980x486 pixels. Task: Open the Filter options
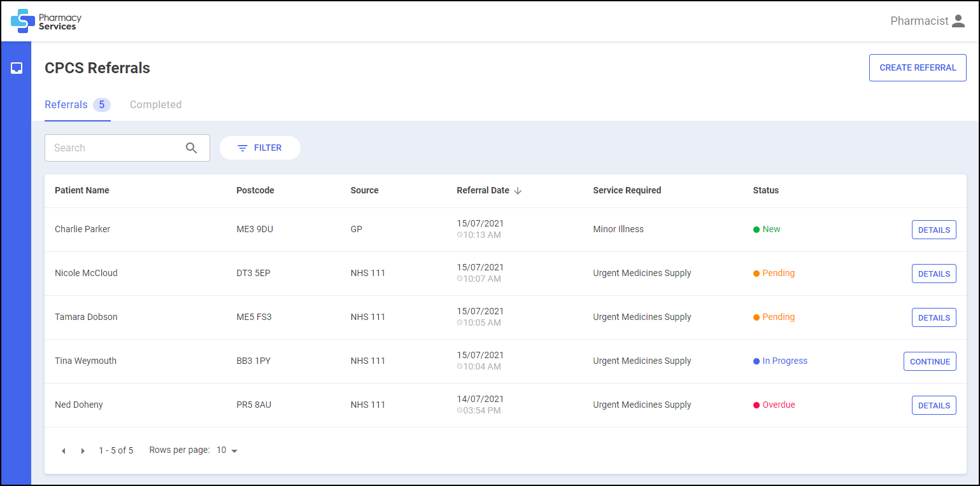pyautogui.click(x=260, y=148)
